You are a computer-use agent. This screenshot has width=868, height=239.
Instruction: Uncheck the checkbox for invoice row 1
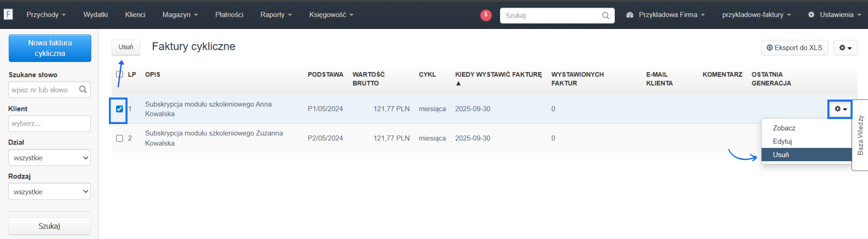click(x=119, y=109)
